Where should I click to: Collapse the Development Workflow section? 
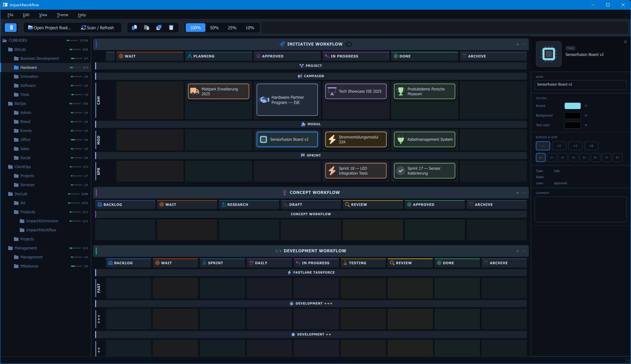524,251
